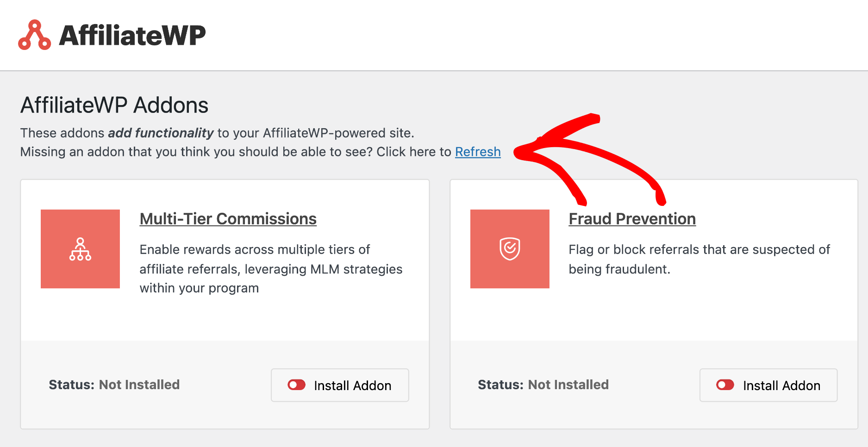Install the Fraud Prevention addon button
This screenshot has width=868, height=447.
tap(768, 385)
